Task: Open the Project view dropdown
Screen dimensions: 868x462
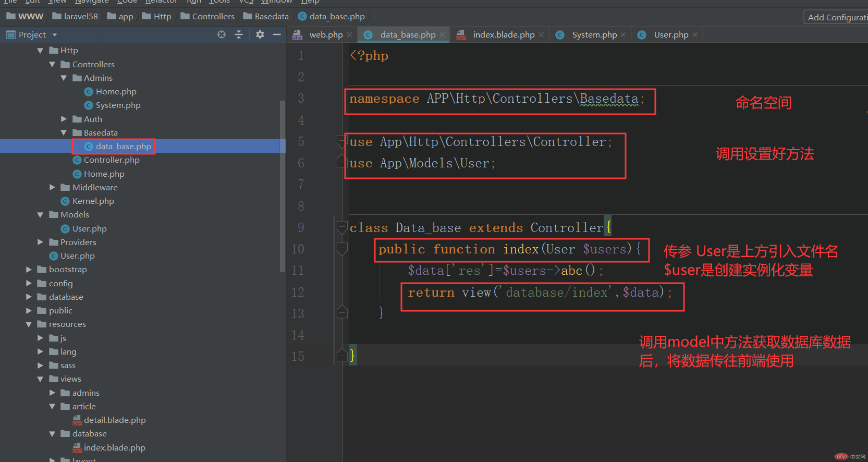Action: coord(55,35)
